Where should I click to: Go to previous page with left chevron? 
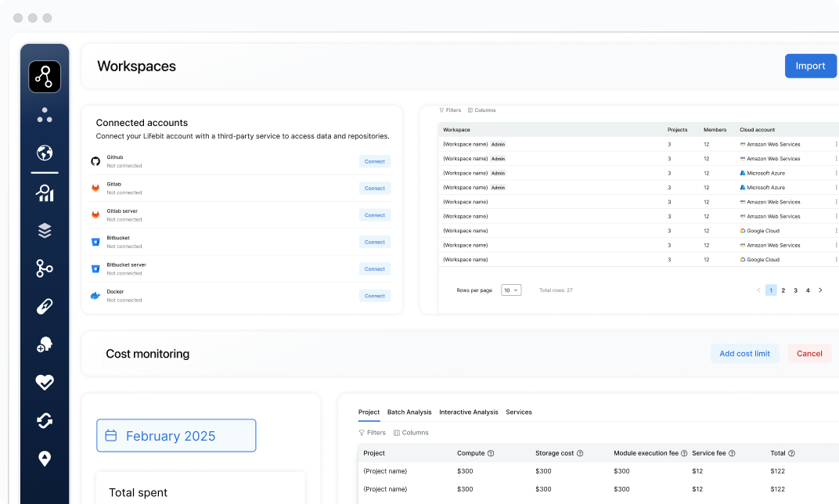(x=758, y=290)
